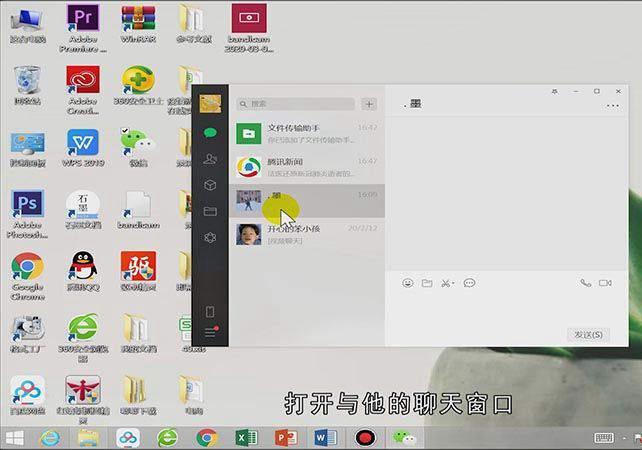The image size is (642, 450).
Task: Open File Explorer from taskbar
Action: tap(88, 438)
